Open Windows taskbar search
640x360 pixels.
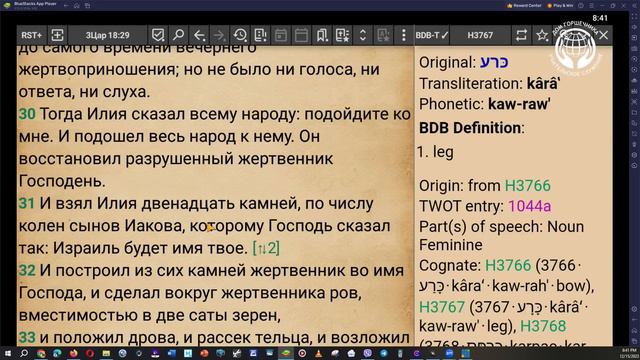[x=24, y=353]
